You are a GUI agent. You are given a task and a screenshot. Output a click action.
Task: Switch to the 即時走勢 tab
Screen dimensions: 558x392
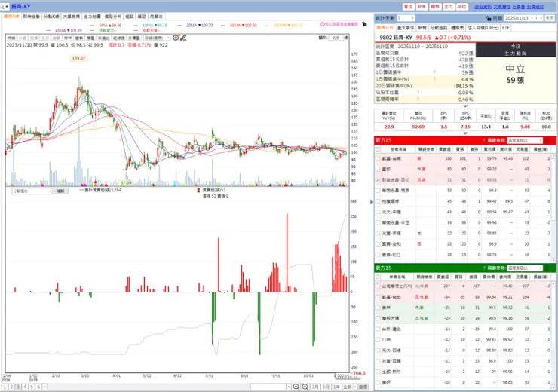[32, 17]
